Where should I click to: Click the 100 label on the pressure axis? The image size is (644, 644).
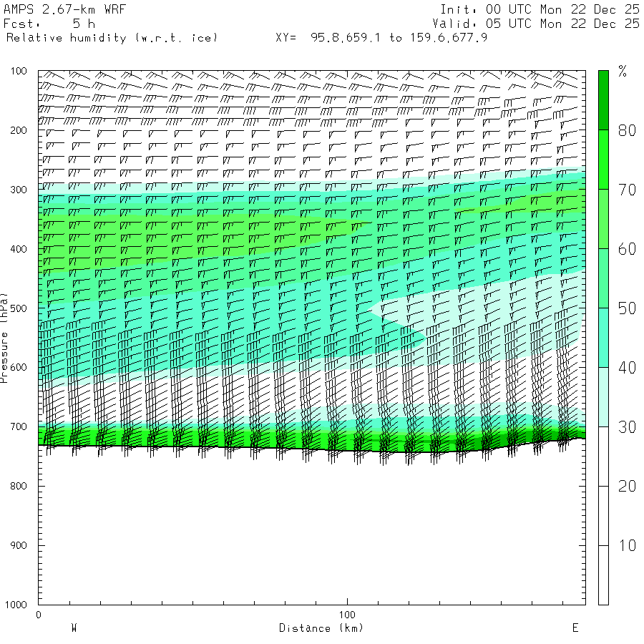click(19, 71)
